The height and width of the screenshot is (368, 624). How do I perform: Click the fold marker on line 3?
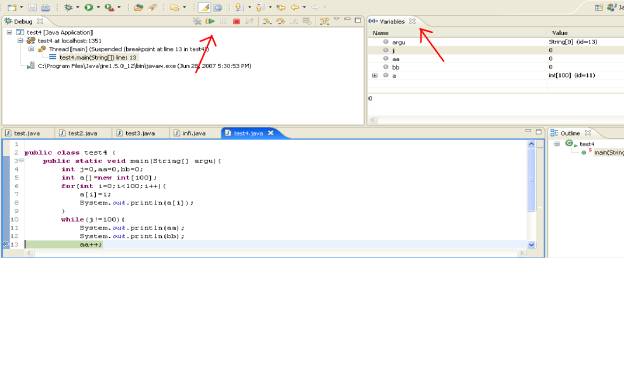pyautogui.click(x=21, y=161)
